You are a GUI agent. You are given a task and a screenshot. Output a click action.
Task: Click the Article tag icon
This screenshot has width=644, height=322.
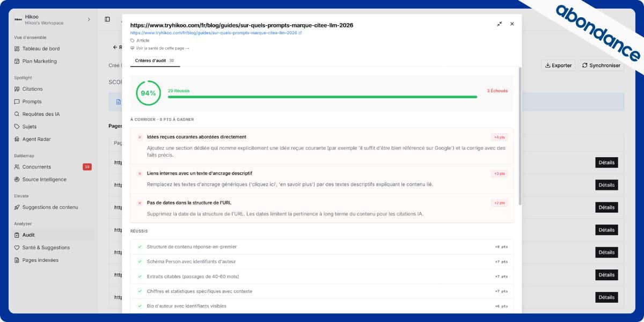coord(133,40)
